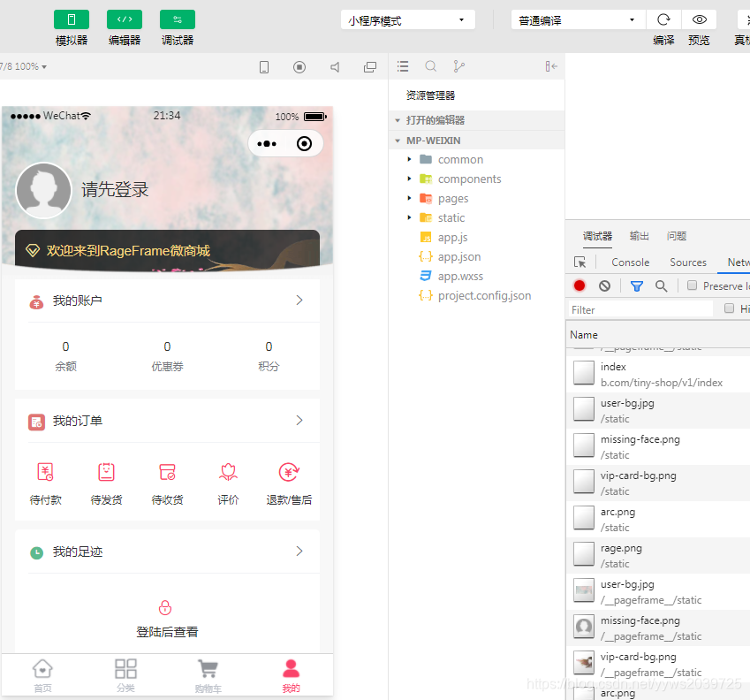Click the record circle icon in simulator toolbar

click(299, 67)
